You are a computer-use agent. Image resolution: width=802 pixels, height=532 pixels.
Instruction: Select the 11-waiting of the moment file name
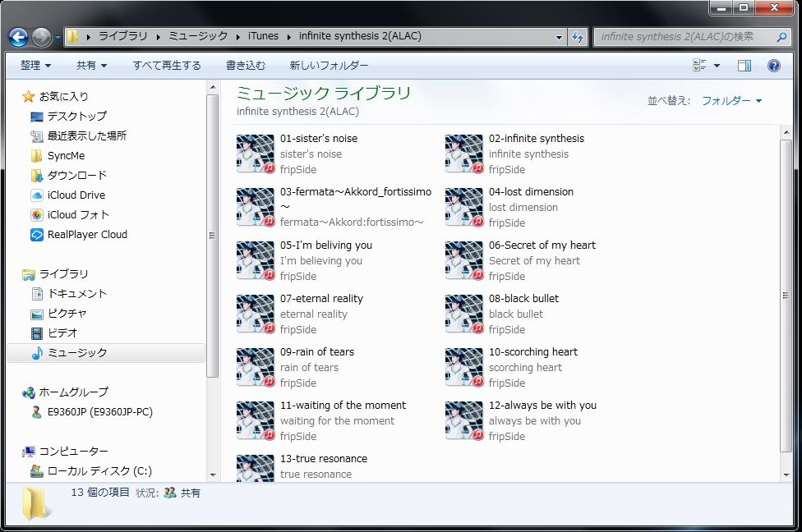click(343, 406)
